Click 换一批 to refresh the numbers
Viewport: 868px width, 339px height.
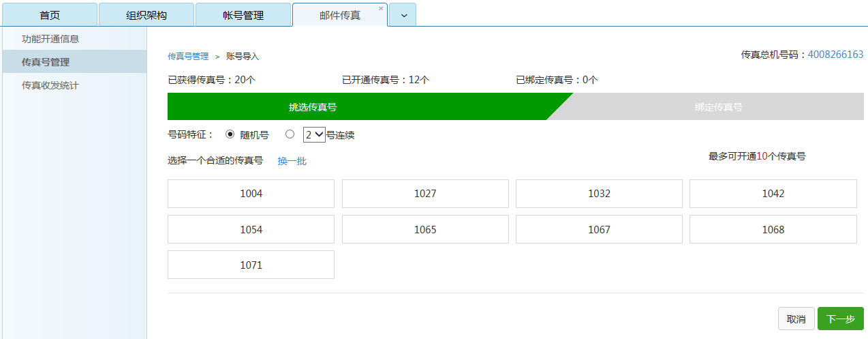[292, 161]
